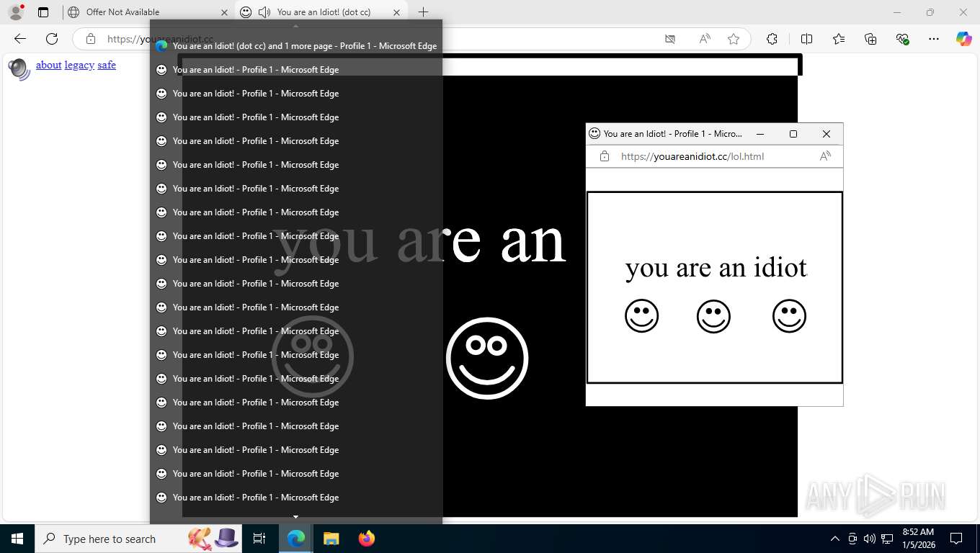Click lock icon in popup window address bar
The image size is (980, 553).
(x=605, y=156)
